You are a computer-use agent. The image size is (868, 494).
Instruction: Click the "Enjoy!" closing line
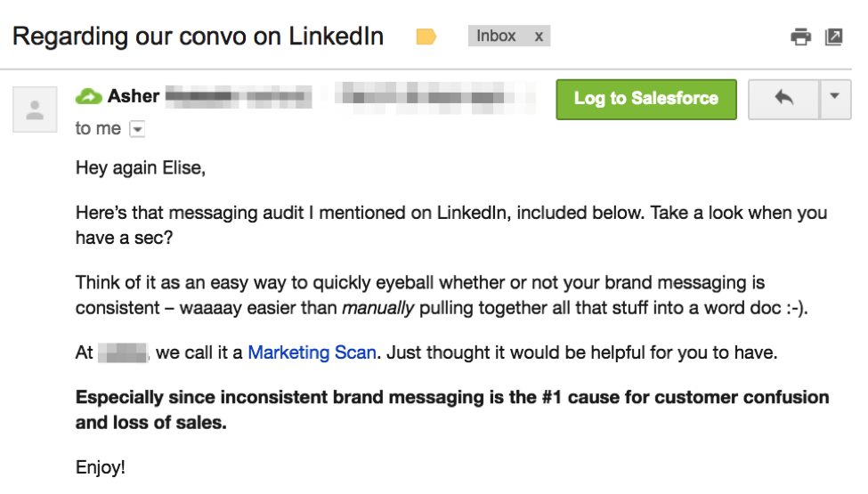[x=101, y=466]
